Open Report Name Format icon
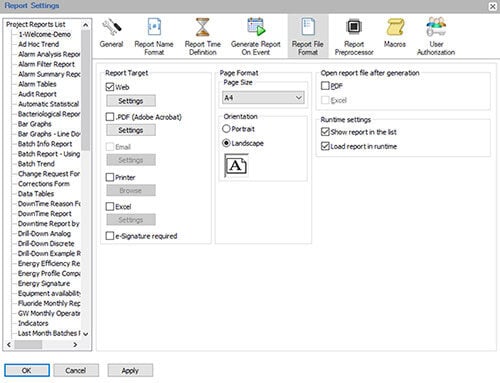The image size is (500, 383). [154, 27]
